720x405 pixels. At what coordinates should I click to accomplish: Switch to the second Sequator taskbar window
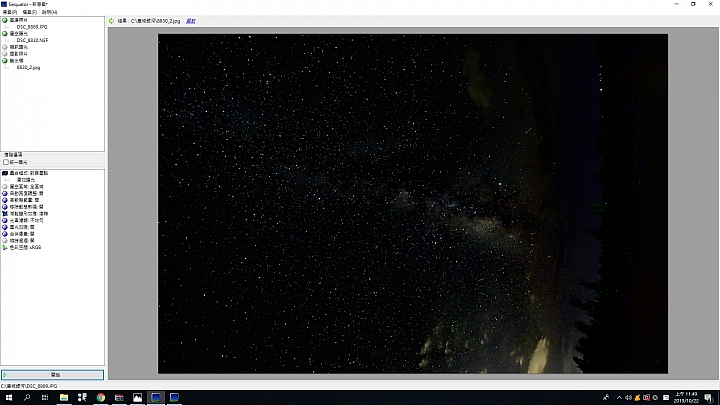(x=174, y=398)
